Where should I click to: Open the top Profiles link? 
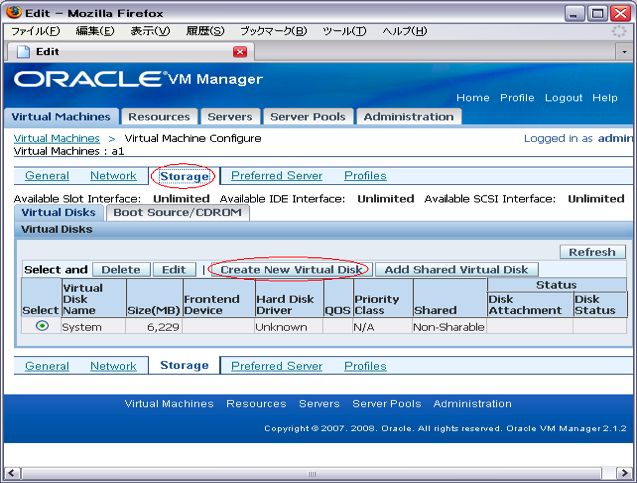(x=365, y=176)
